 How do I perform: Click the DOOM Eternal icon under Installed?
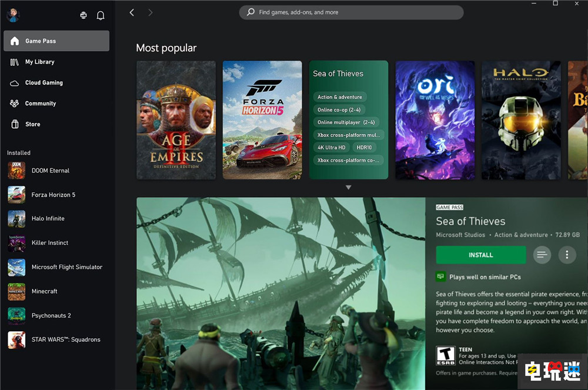tap(16, 170)
